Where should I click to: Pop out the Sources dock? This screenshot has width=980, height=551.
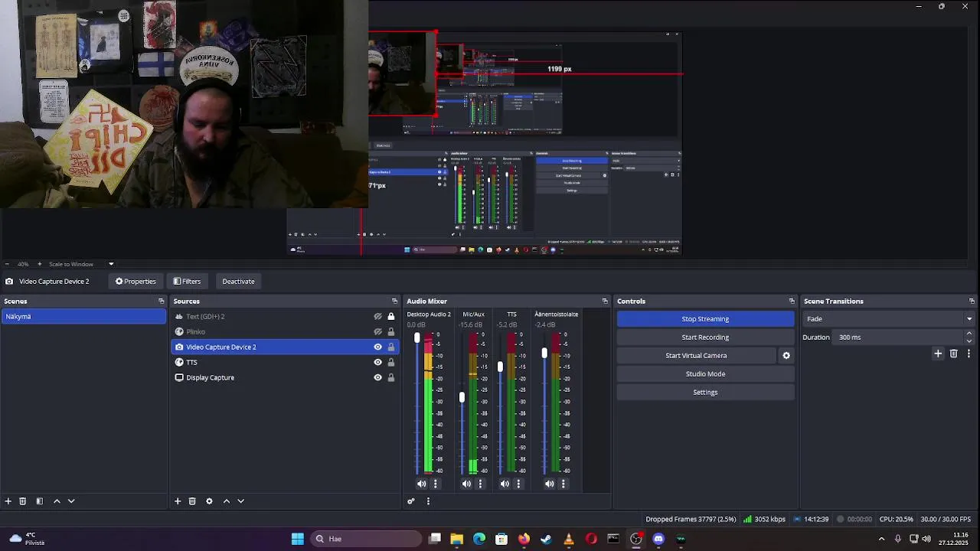pyautogui.click(x=394, y=302)
